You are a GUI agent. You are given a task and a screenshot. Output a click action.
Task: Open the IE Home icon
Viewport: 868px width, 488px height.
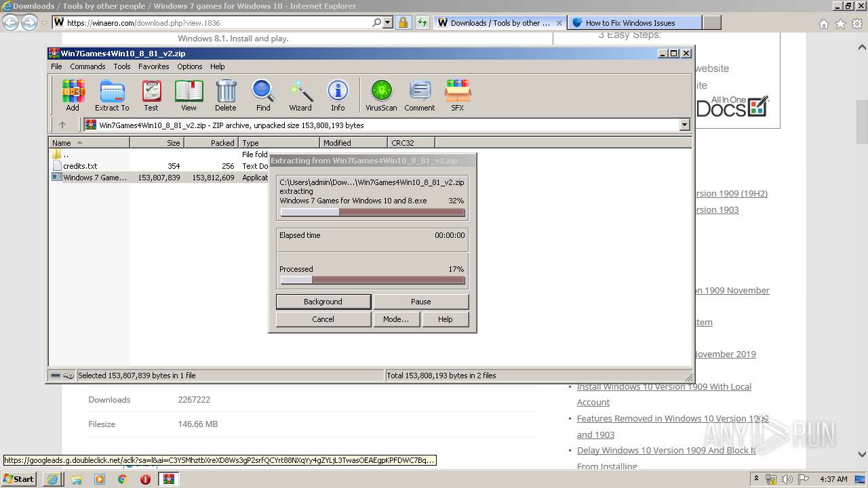pos(823,23)
